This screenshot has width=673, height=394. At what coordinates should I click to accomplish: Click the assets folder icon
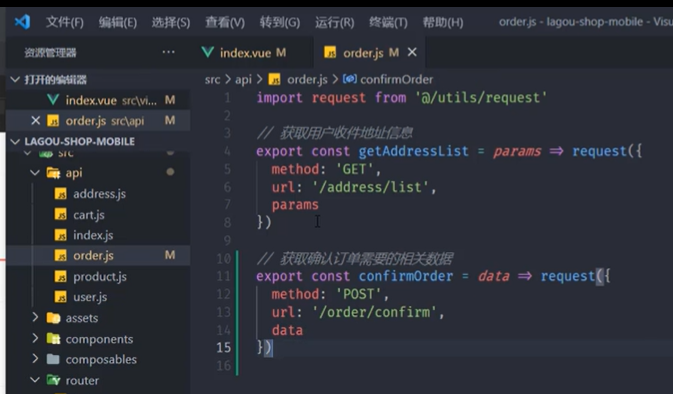(x=53, y=318)
